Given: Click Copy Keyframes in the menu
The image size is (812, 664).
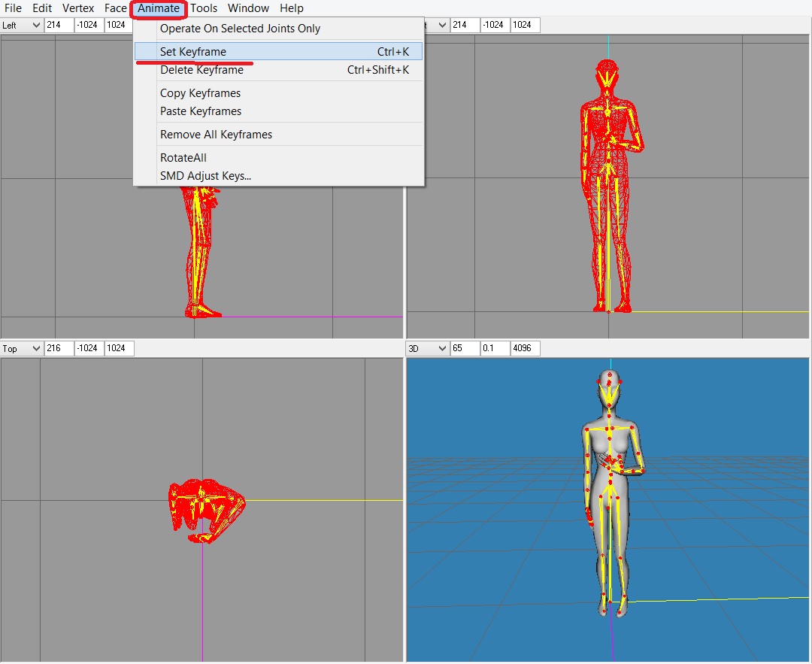Looking at the screenshot, I should click(200, 93).
